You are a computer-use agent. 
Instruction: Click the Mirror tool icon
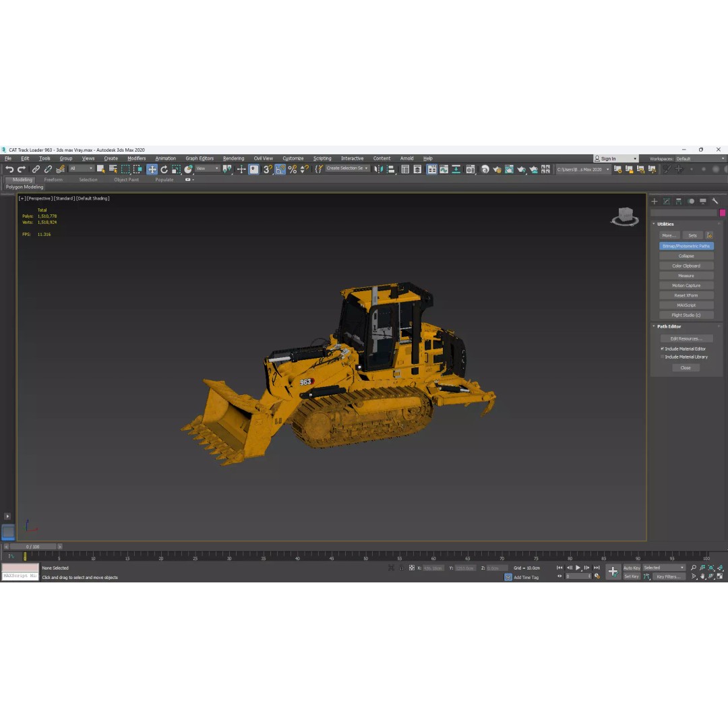pos(379,169)
